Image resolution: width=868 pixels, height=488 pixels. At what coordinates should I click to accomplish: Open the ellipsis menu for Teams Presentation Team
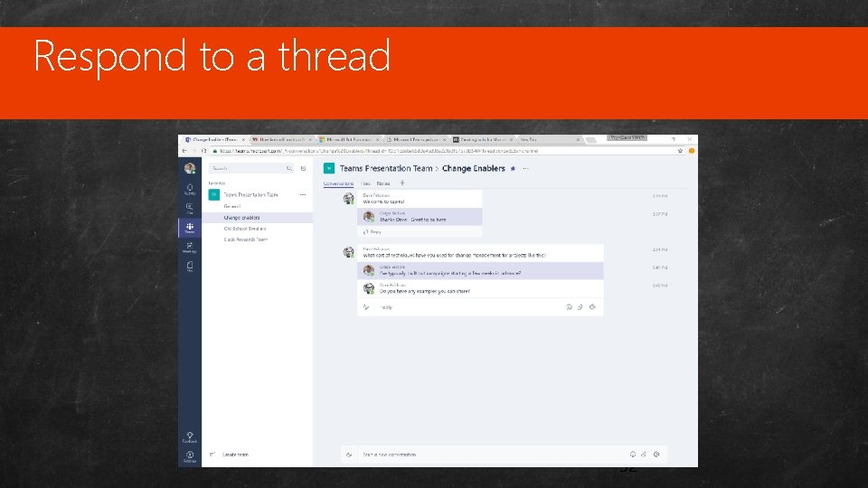pyautogui.click(x=303, y=195)
